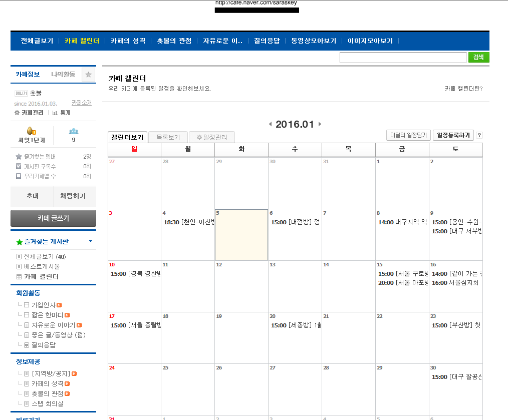
Task: Click the calendar icon beside 카페 캘린더 sidebar
Action: 19,277
